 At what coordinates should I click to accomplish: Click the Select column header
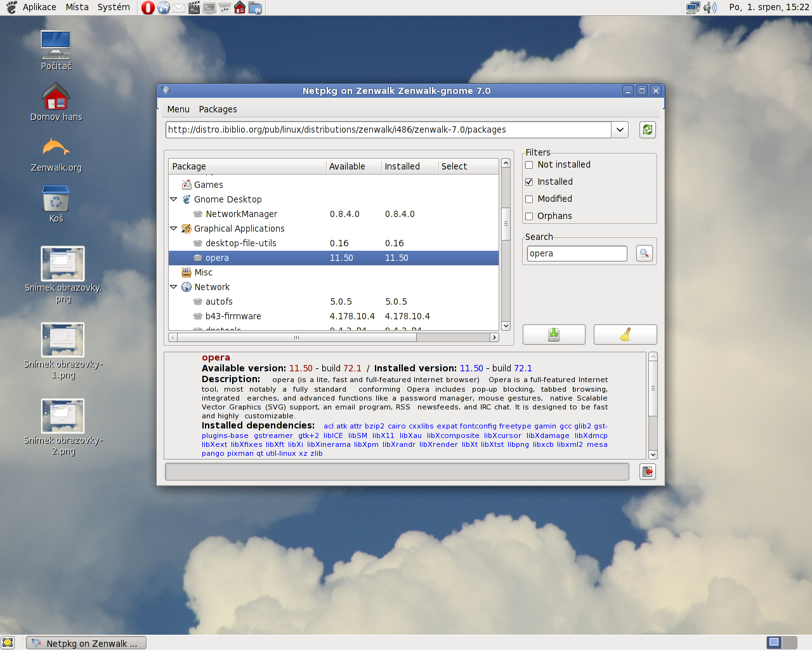(x=468, y=166)
